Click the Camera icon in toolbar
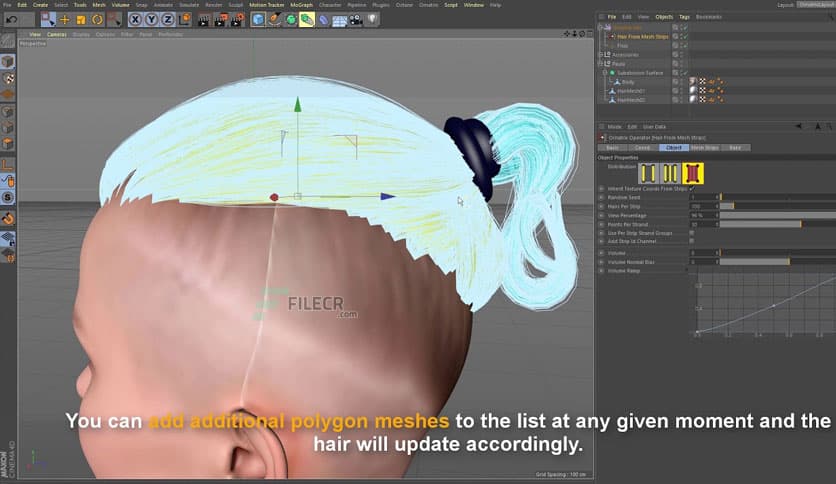The height and width of the screenshot is (484, 836). coord(356,20)
